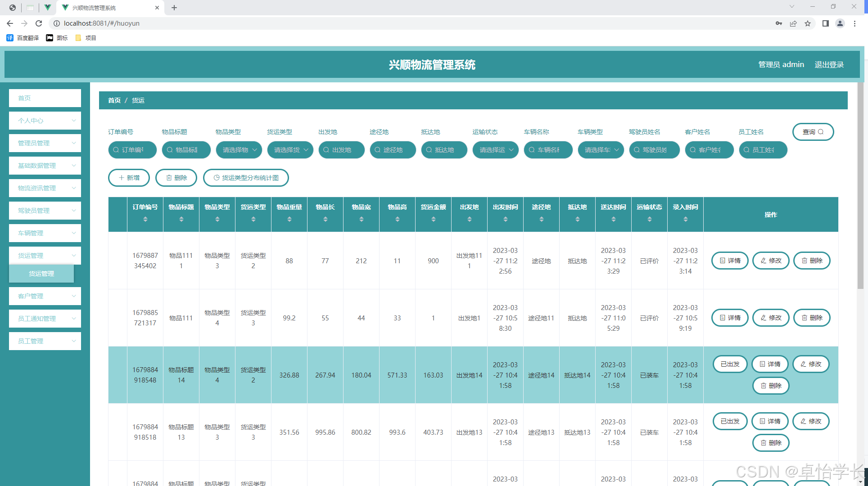Click 已出发 button for order 1679884918518

(730, 421)
